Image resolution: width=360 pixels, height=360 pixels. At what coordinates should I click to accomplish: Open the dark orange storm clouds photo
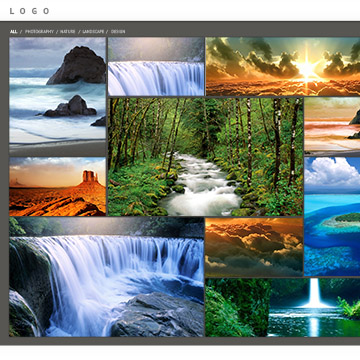[254, 247]
